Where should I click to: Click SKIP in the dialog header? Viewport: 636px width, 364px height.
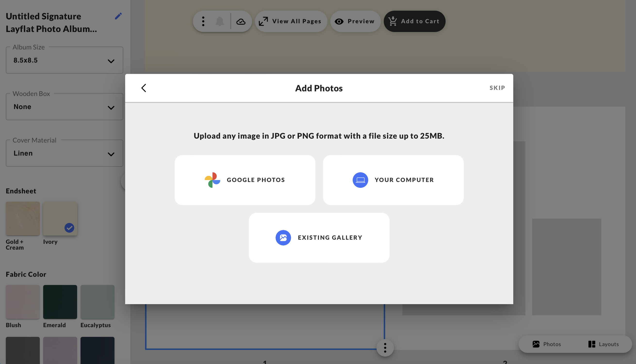point(497,88)
